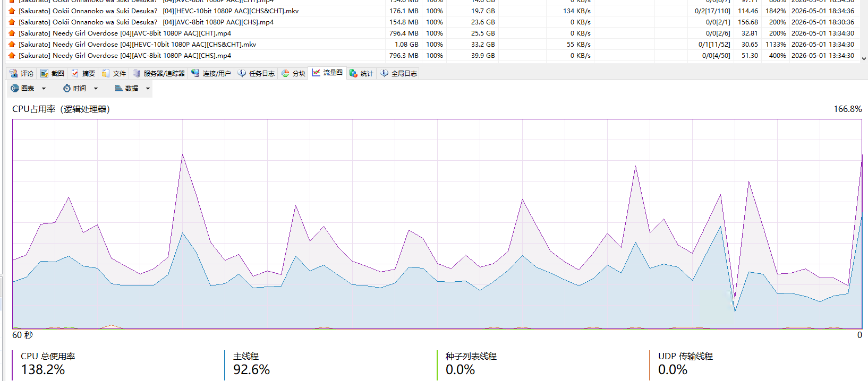Click the CPU 总使用率 legend entry

point(48,364)
